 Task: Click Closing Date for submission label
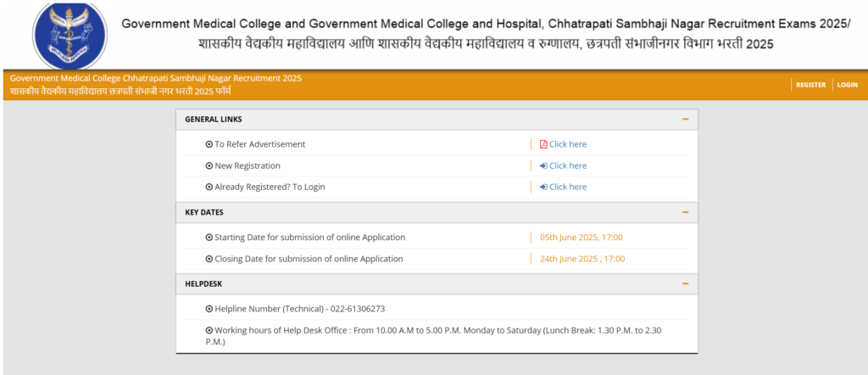pos(309,259)
